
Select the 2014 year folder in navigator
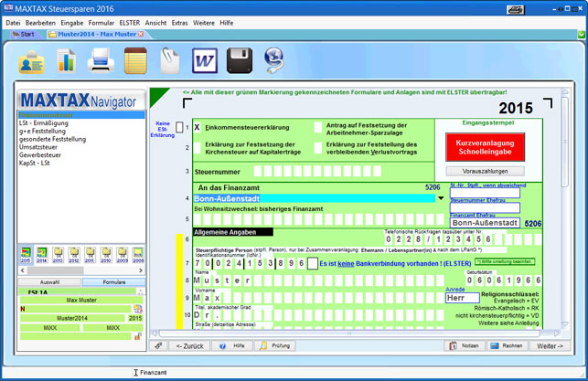[41, 252]
